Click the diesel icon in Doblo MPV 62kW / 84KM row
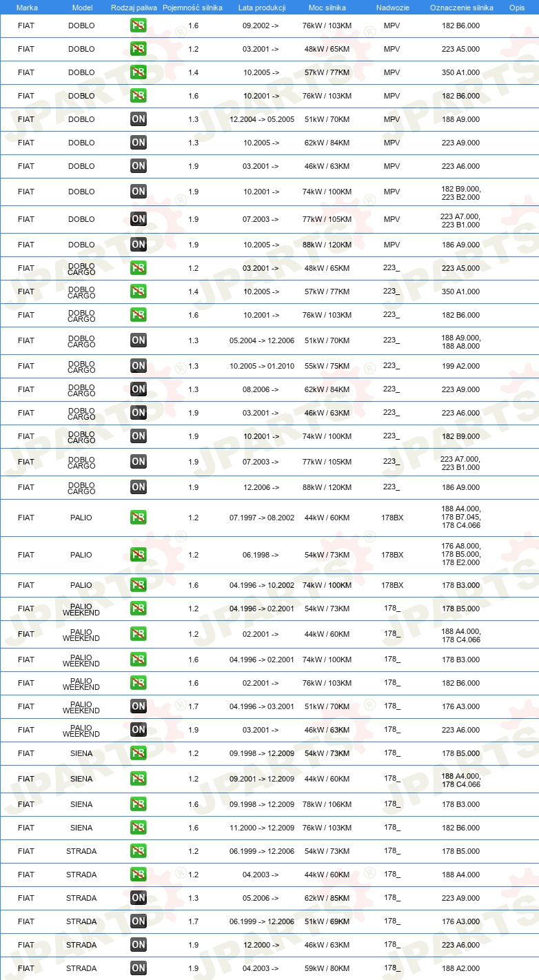This screenshot has width=539, height=980. click(139, 143)
